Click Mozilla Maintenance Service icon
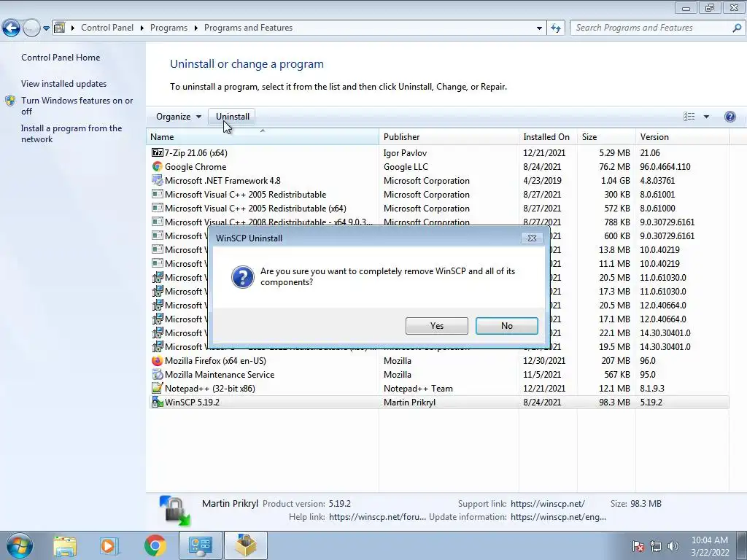 tap(157, 374)
